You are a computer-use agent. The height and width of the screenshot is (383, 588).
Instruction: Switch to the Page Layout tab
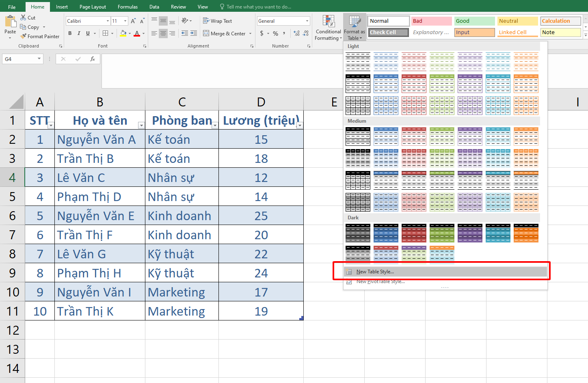tap(93, 7)
